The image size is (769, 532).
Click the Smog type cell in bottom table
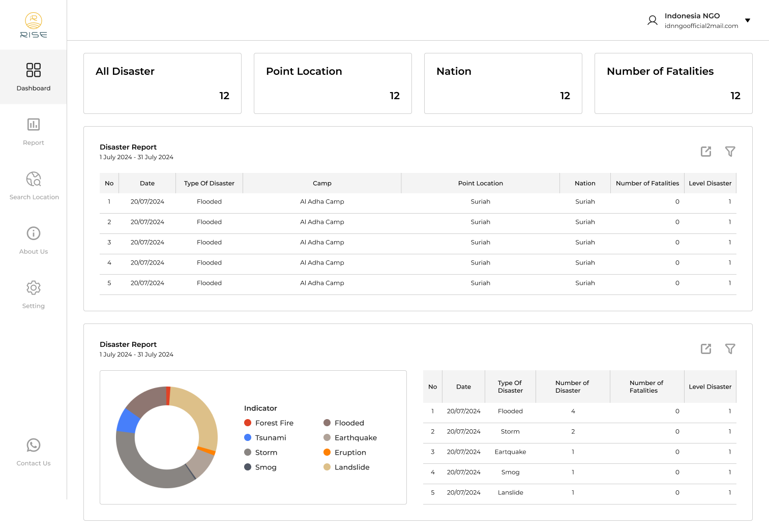click(x=510, y=472)
